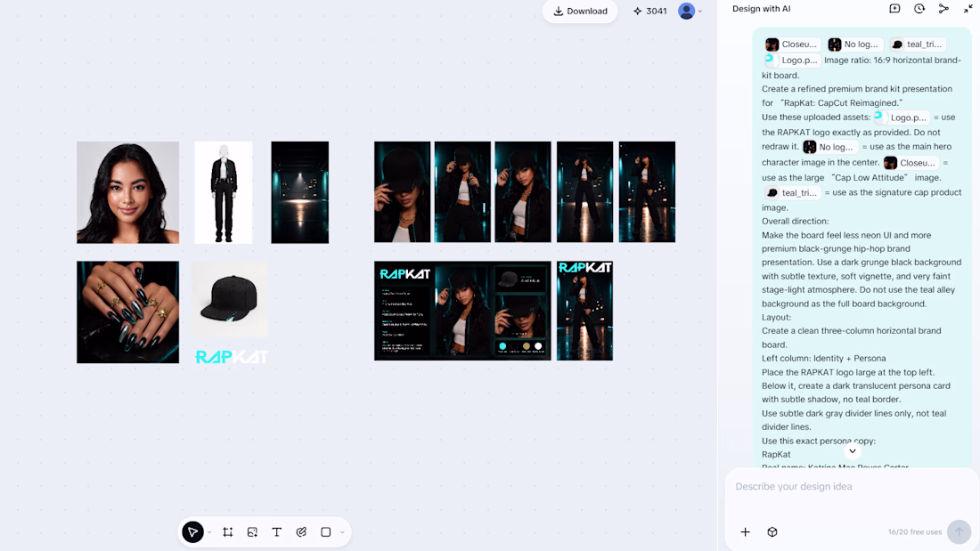
Task: Click the '16/20 free uses' label
Action: point(914,532)
